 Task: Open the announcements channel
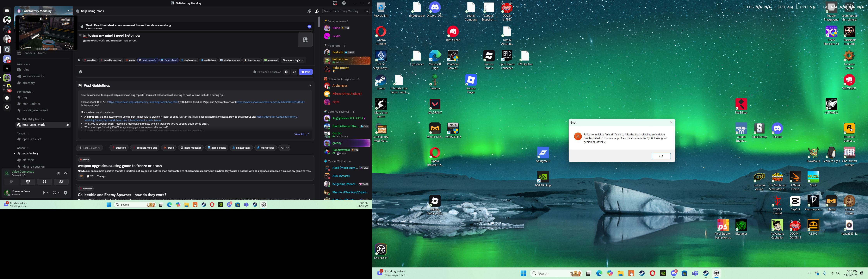(33, 77)
